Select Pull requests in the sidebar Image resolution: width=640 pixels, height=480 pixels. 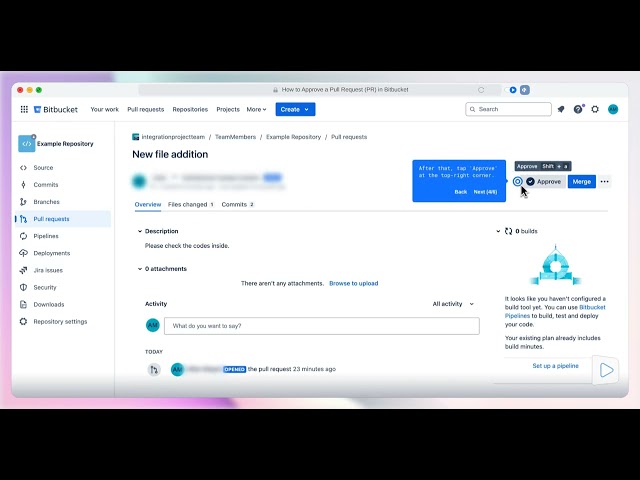pyautogui.click(x=63, y=219)
